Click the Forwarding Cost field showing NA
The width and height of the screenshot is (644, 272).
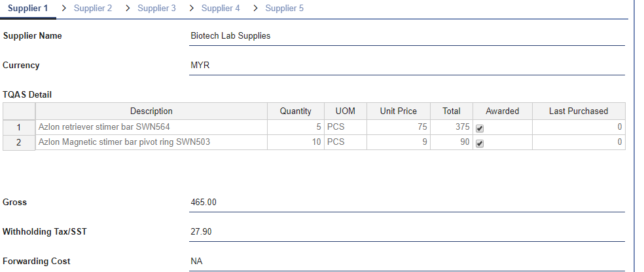407,262
